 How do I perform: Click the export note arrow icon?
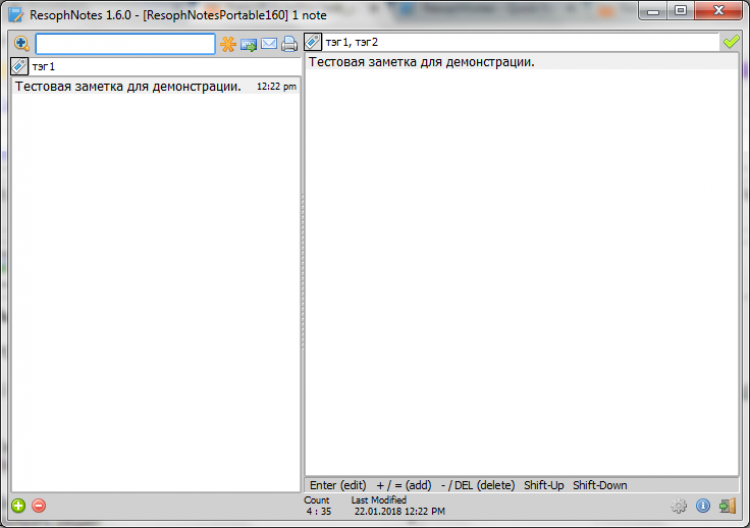pyautogui.click(x=249, y=45)
